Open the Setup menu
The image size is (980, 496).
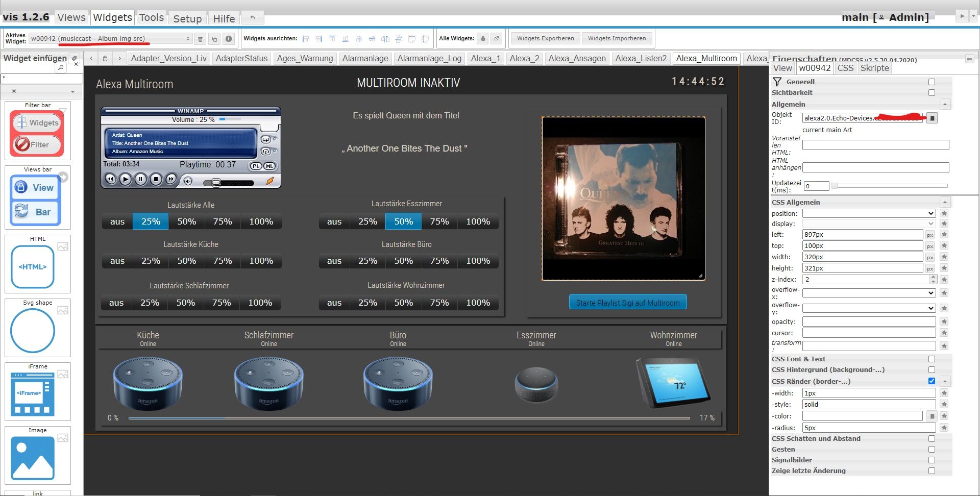(187, 18)
